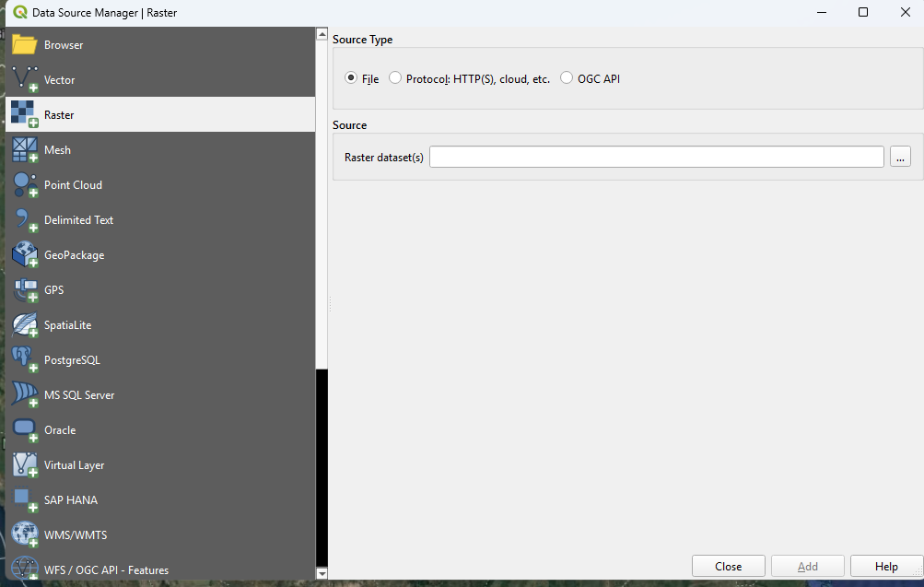This screenshot has height=587, width=924.
Task: Switch to the Mesh tab label
Action: click(57, 149)
